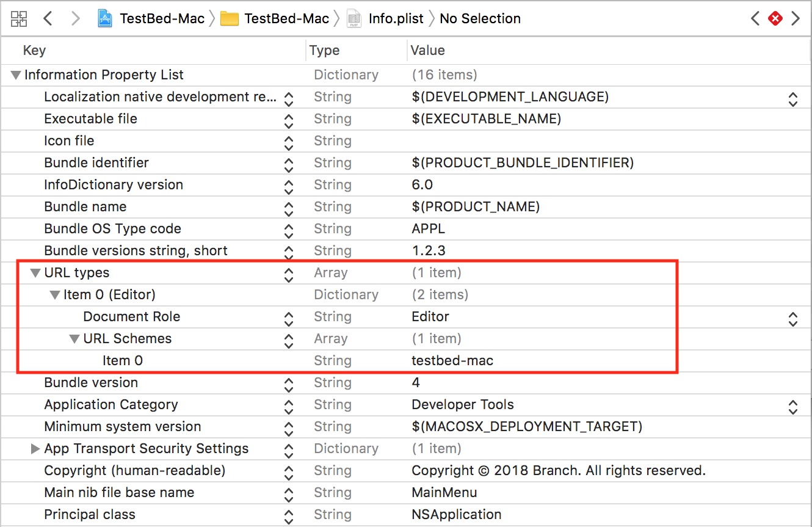Collapse the URL Schemes disclosure triangle
This screenshot has width=812, height=527.
[74, 339]
